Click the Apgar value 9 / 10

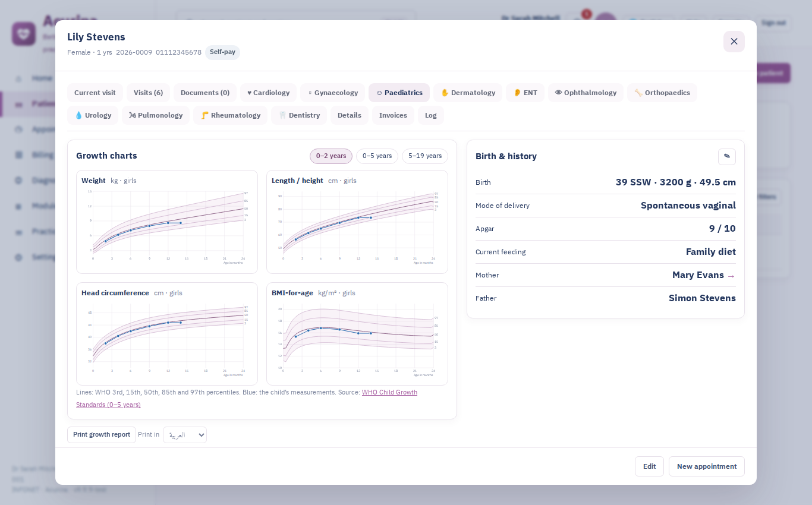click(x=722, y=229)
